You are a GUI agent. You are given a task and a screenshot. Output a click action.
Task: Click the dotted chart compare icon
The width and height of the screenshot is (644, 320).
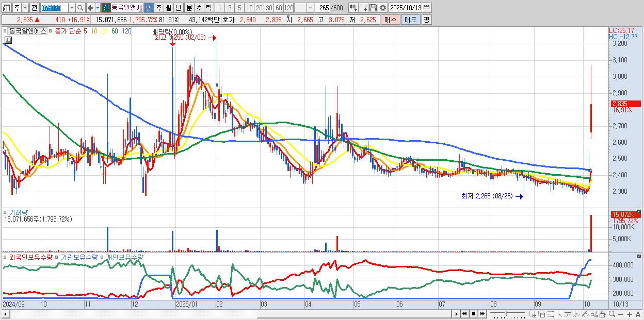pyautogui.click(x=550, y=314)
